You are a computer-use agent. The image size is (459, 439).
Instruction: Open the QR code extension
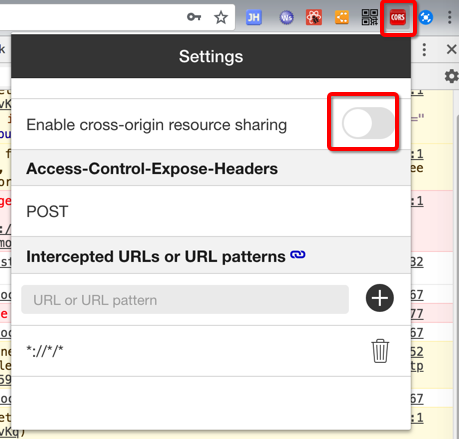[x=370, y=17]
